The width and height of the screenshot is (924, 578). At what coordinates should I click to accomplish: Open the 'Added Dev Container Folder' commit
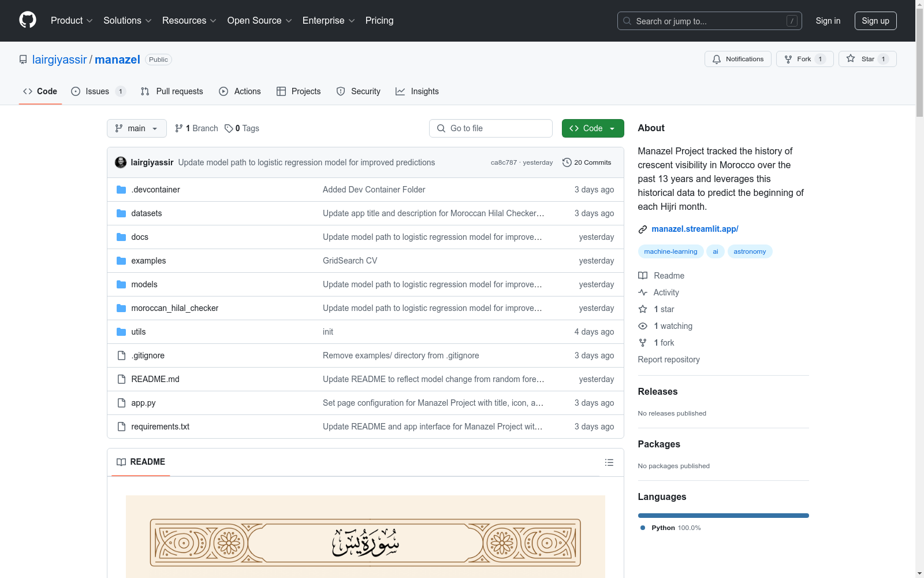pos(374,190)
